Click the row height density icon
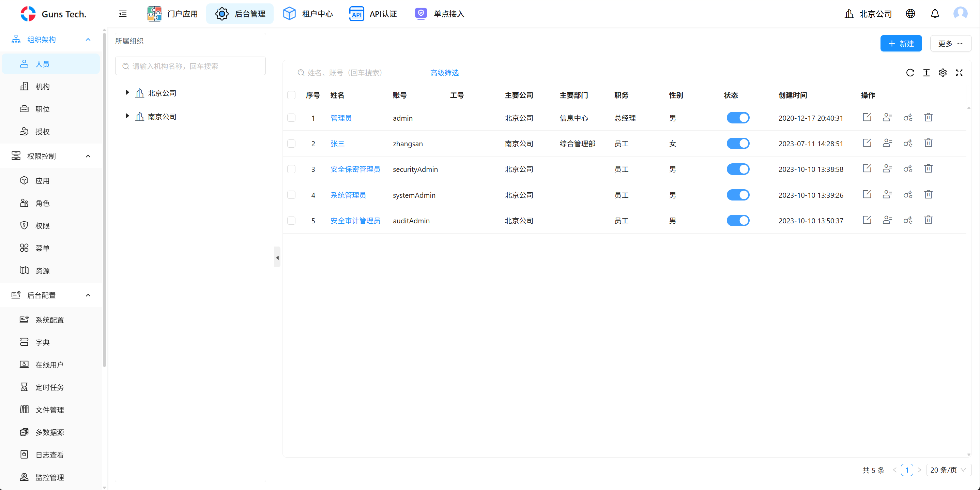Viewport: 980px width, 490px height. (x=927, y=73)
